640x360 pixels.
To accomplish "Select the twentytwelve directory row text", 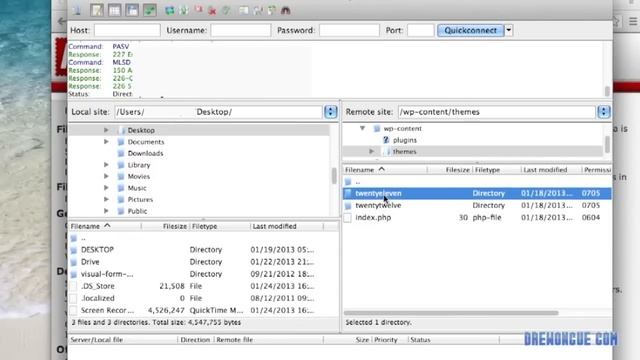I will coord(378,205).
